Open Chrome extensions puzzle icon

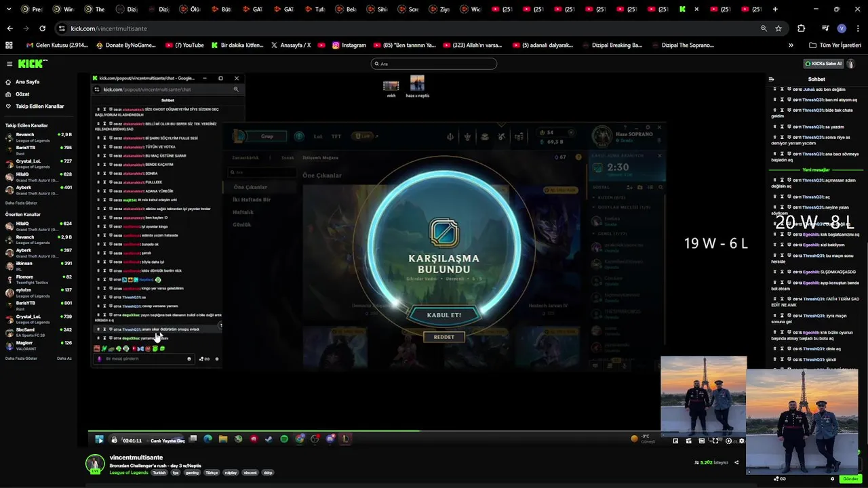[x=801, y=28]
